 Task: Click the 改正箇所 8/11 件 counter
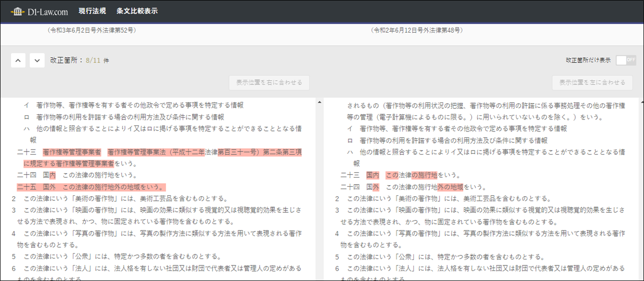point(79,61)
